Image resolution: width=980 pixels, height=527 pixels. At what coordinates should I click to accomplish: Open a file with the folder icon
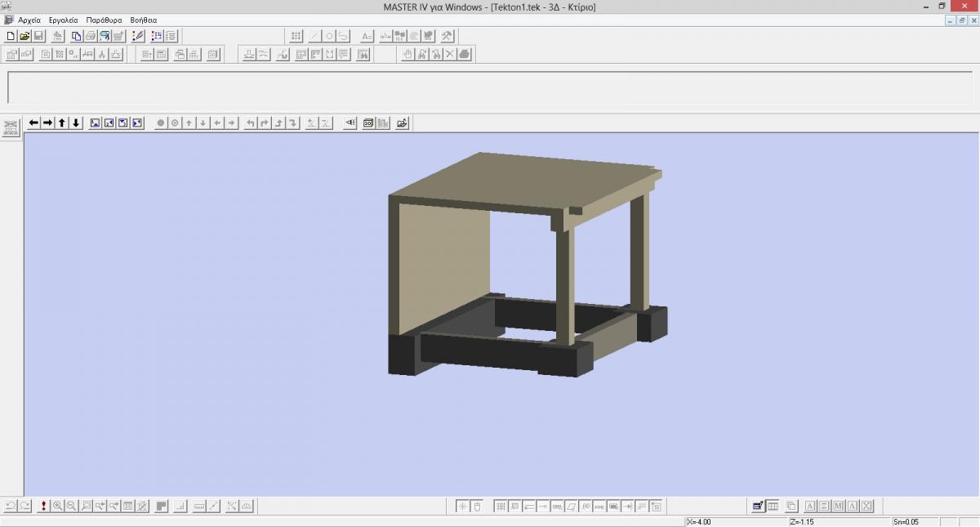[24, 36]
